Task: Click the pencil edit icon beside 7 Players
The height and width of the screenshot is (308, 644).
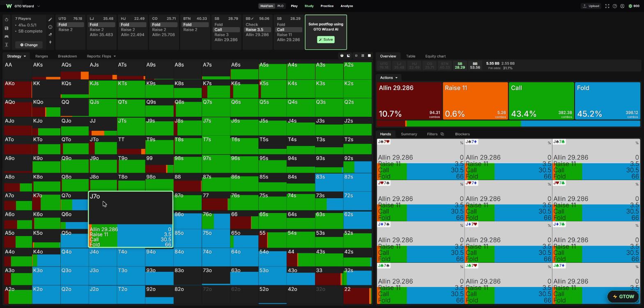Action: tap(50, 19)
